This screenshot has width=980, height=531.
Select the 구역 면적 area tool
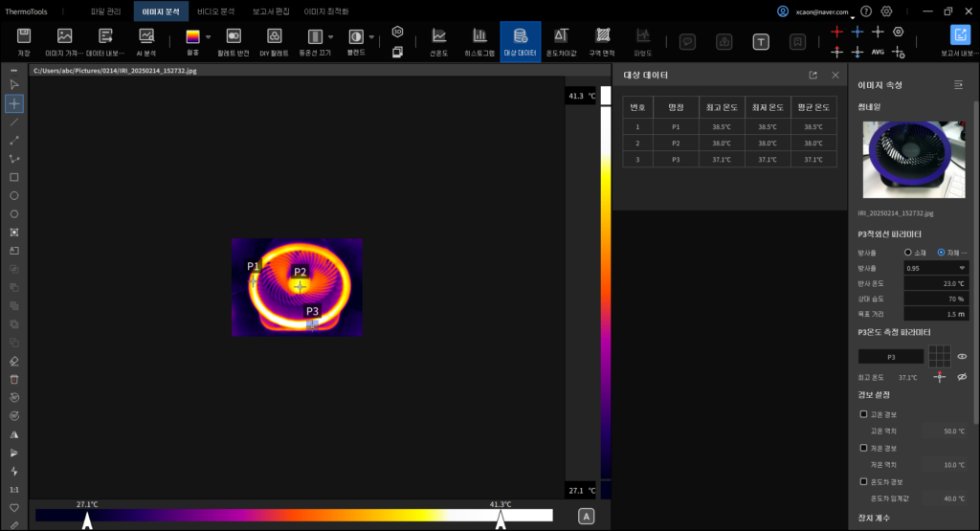tap(602, 36)
